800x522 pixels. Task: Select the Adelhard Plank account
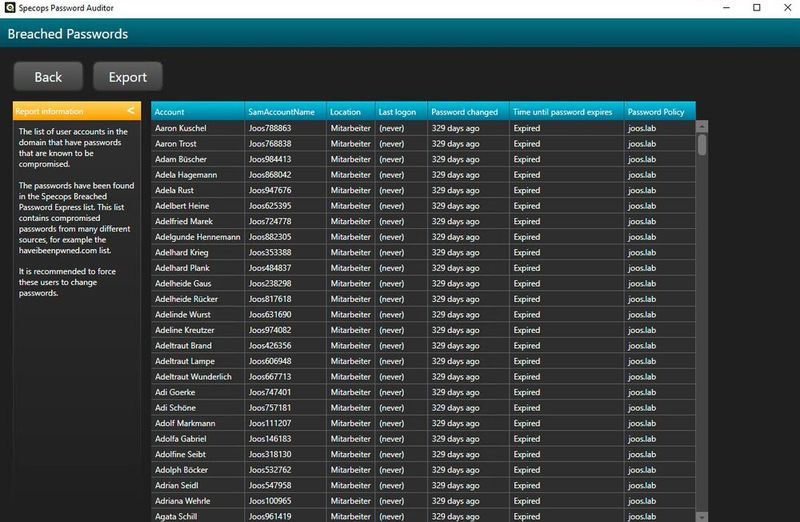(x=182, y=268)
